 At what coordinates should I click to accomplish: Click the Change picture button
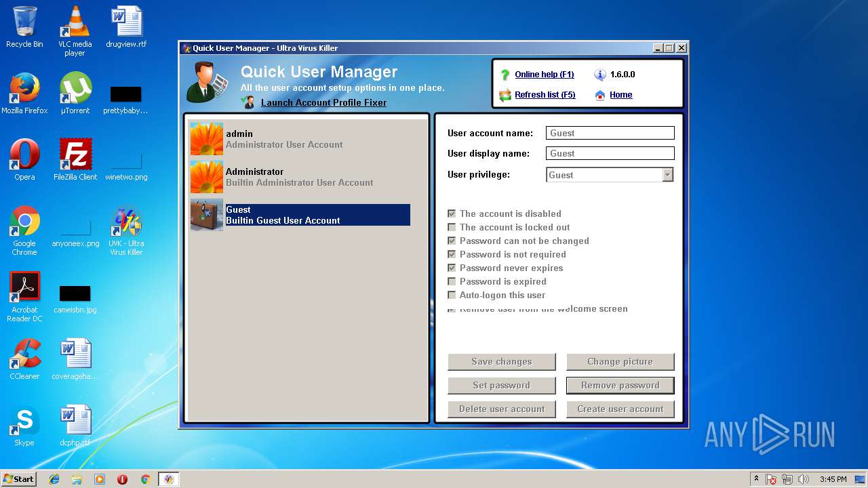[x=620, y=362]
